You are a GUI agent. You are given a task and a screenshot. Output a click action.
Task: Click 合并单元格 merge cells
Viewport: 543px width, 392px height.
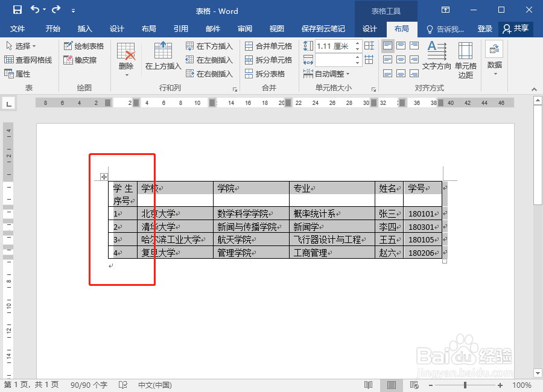click(x=268, y=46)
